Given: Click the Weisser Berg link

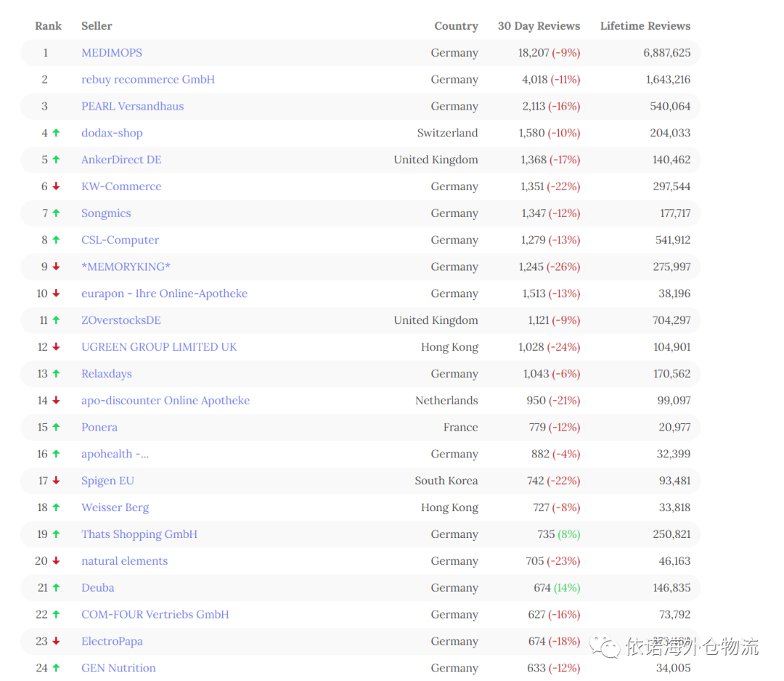Looking at the screenshot, I should (x=115, y=507).
